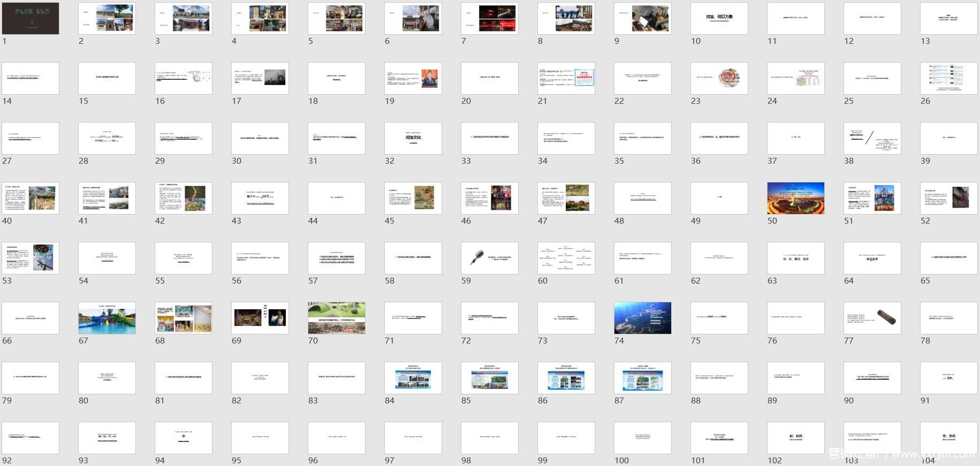Screen dimensions: 980x466
Task: Open slide 17 thumbnail
Action: (260, 78)
